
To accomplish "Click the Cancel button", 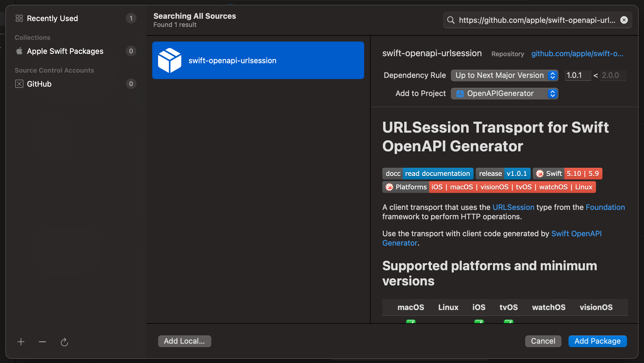I will pyautogui.click(x=543, y=341).
